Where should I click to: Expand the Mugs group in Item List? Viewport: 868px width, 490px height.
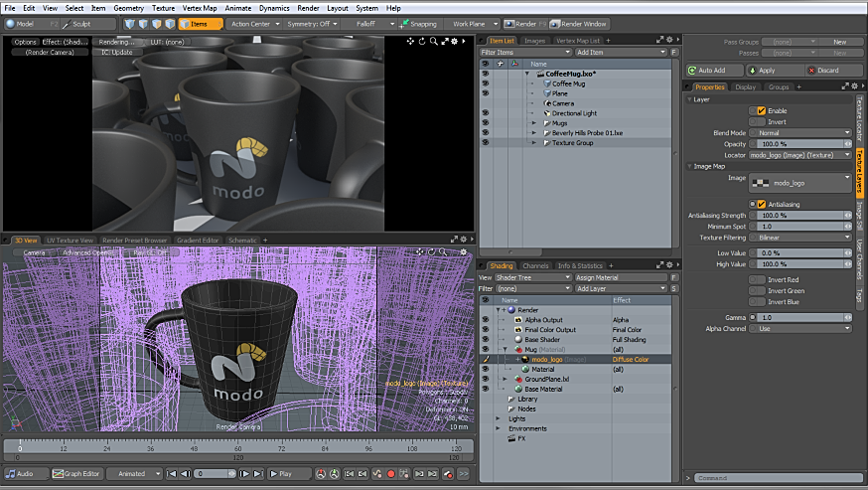533,122
